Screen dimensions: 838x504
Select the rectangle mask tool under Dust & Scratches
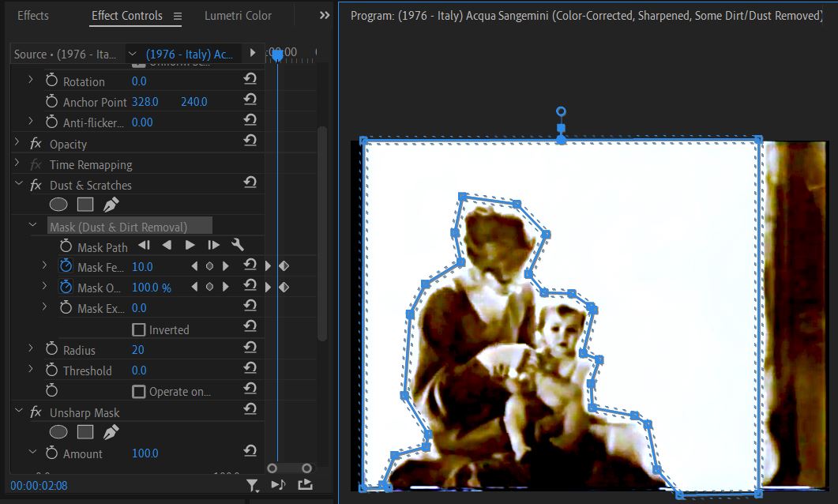pos(85,205)
